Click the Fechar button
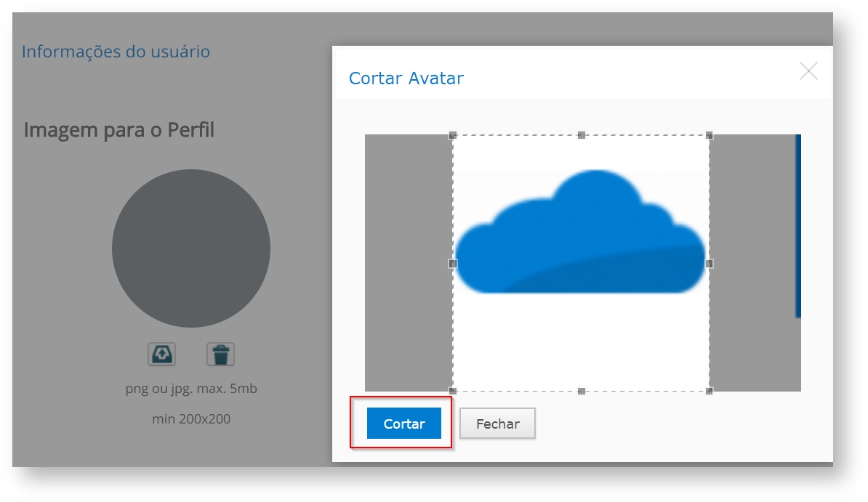 coord(497,424)
